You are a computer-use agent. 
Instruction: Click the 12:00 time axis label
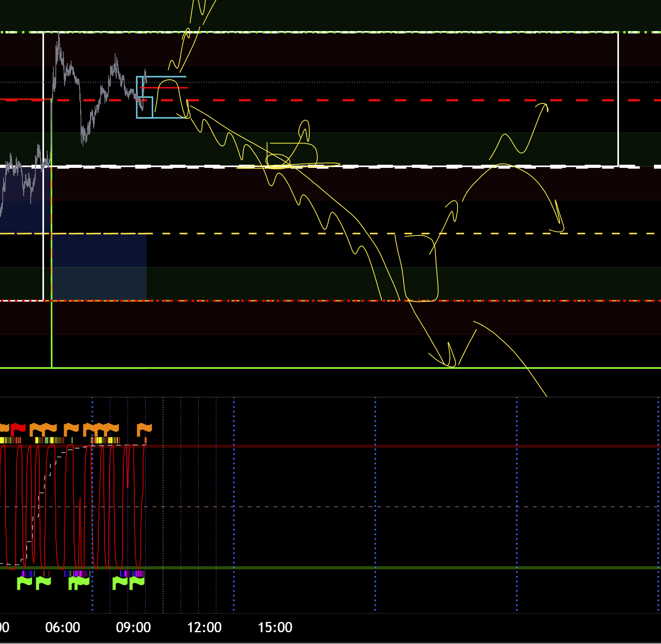tap(204, 627)
